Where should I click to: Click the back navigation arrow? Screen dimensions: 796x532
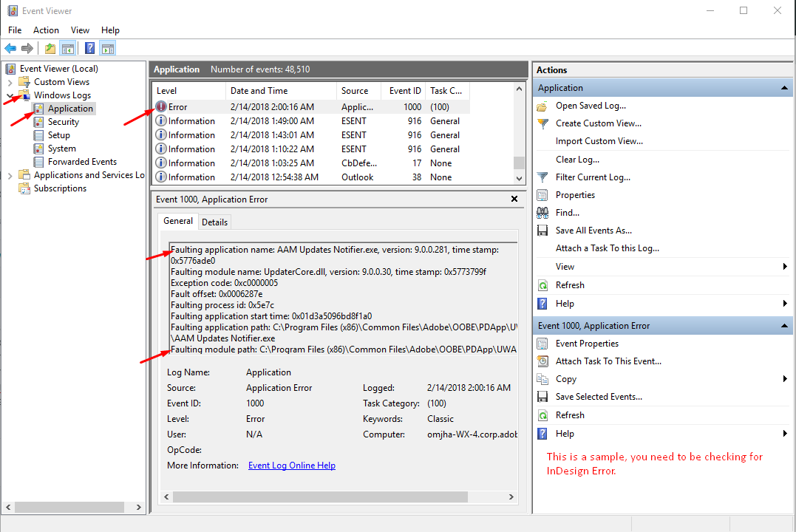[10, 49]
